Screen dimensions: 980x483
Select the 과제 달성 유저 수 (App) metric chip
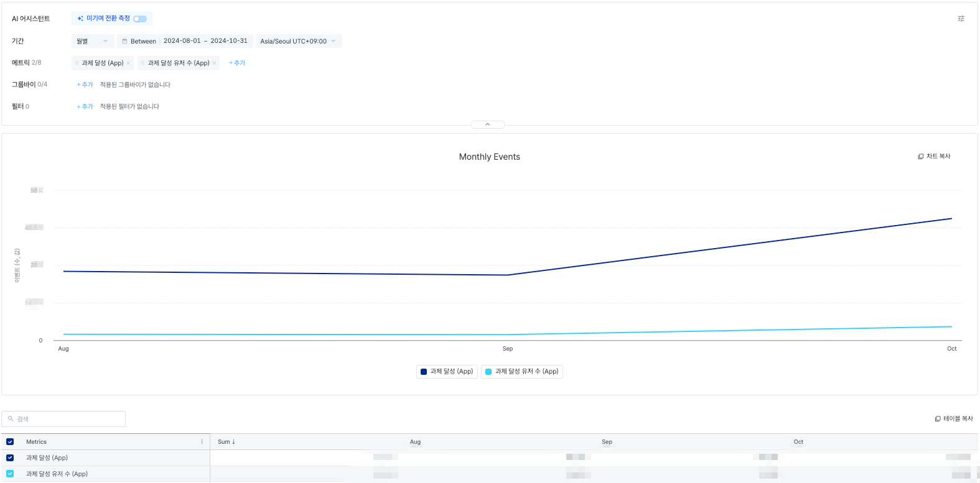click(x=179, y=63)
